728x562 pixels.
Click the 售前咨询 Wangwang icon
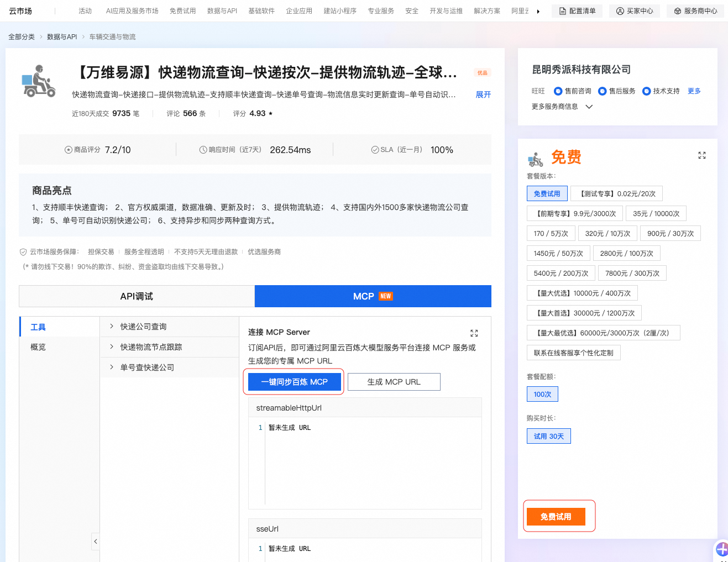[x=558, y=91]
